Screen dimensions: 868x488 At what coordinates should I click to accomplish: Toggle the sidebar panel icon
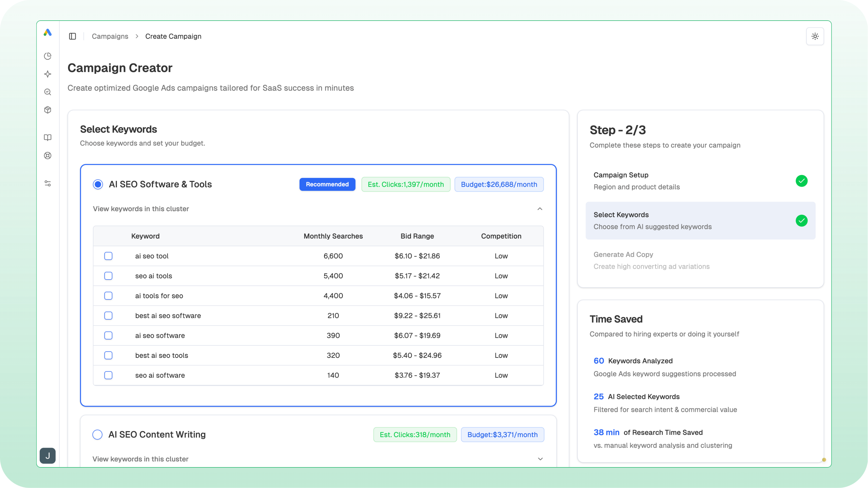72,36
